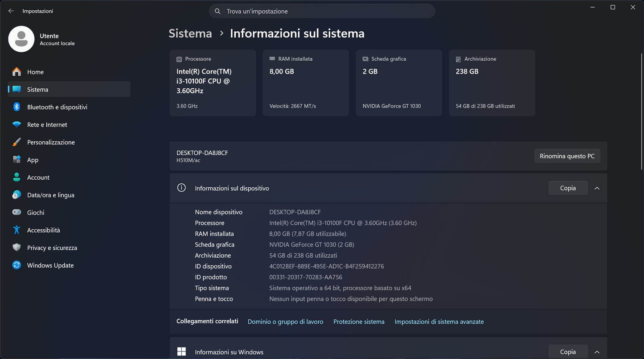
Task: Click the Processore row value i3-10100F
Action: click(x=343, y=223)
